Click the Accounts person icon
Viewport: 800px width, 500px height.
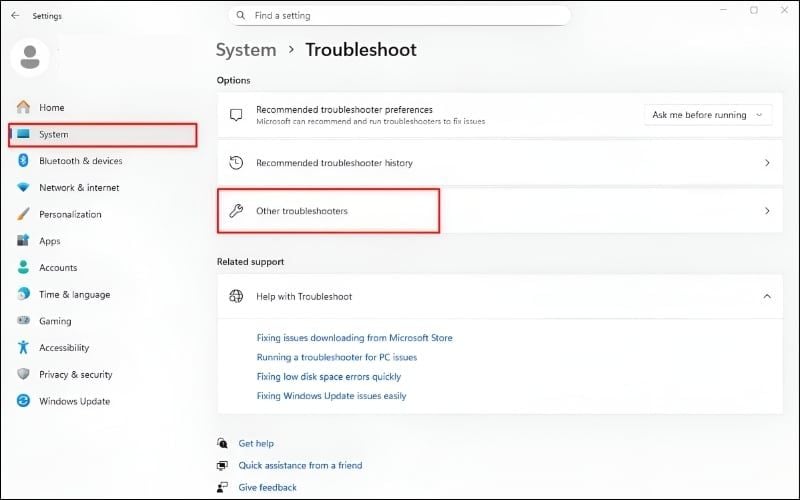click(23, 267)
